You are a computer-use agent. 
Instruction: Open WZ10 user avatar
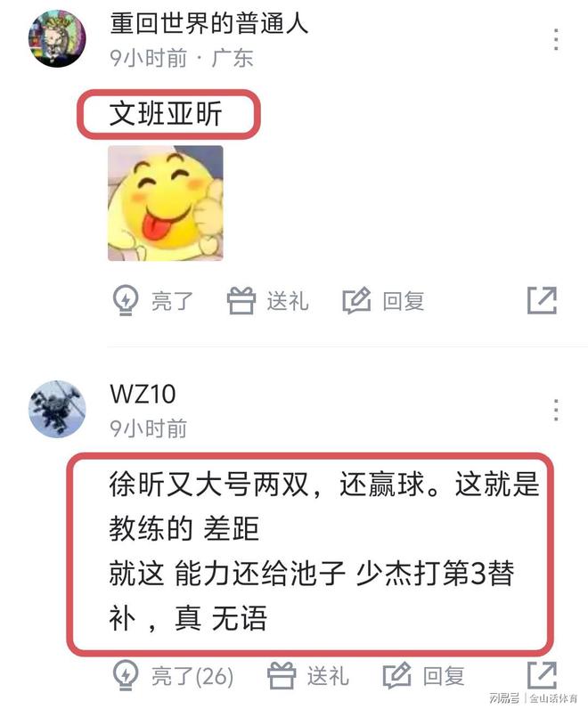click(x=57, y=409)
